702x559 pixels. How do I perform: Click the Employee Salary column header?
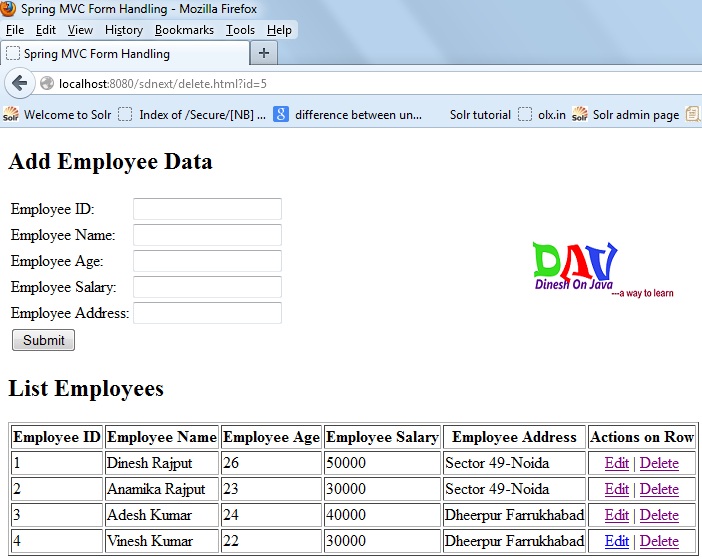tap(382, 437)
